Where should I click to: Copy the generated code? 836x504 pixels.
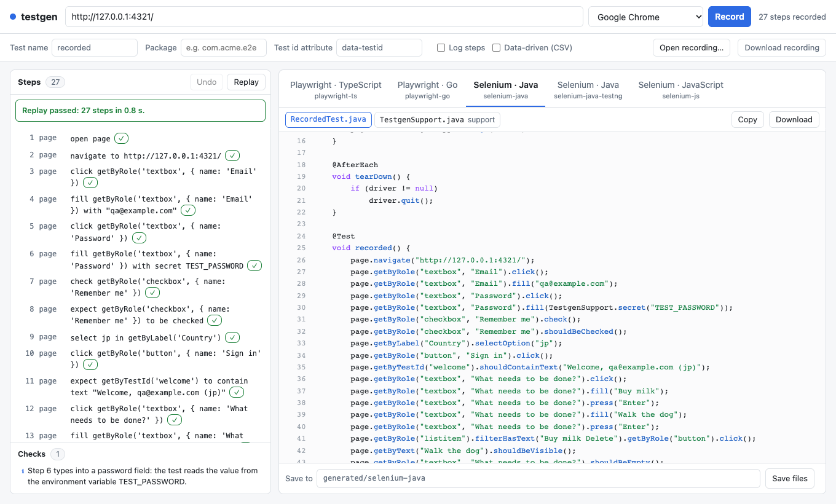(747, 120)
